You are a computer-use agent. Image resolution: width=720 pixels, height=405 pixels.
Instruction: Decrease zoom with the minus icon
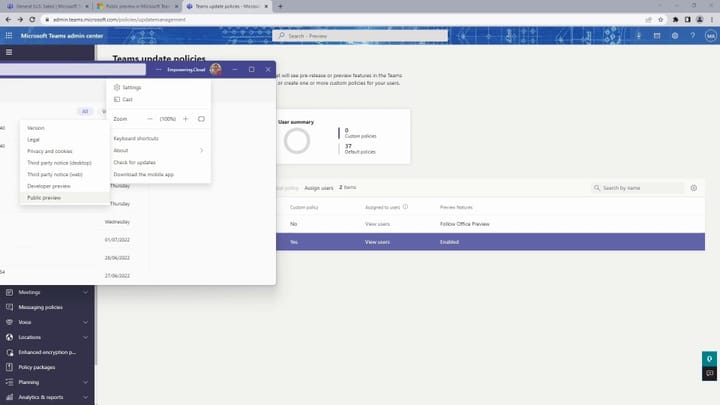[150, 119]
